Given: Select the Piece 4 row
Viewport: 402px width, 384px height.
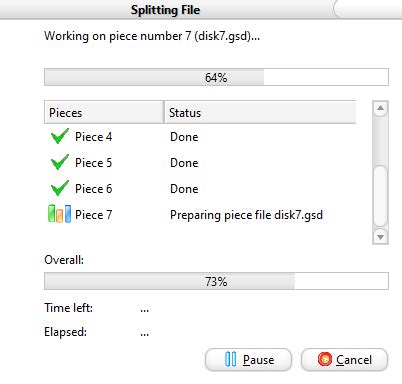Looking at the screenshot, I should click(x=200, y=137).
